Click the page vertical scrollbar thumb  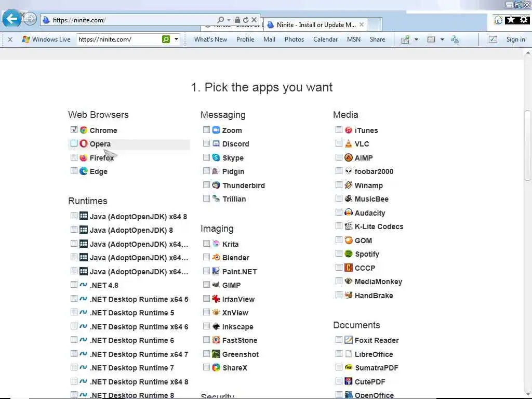[x=527, y=146]
